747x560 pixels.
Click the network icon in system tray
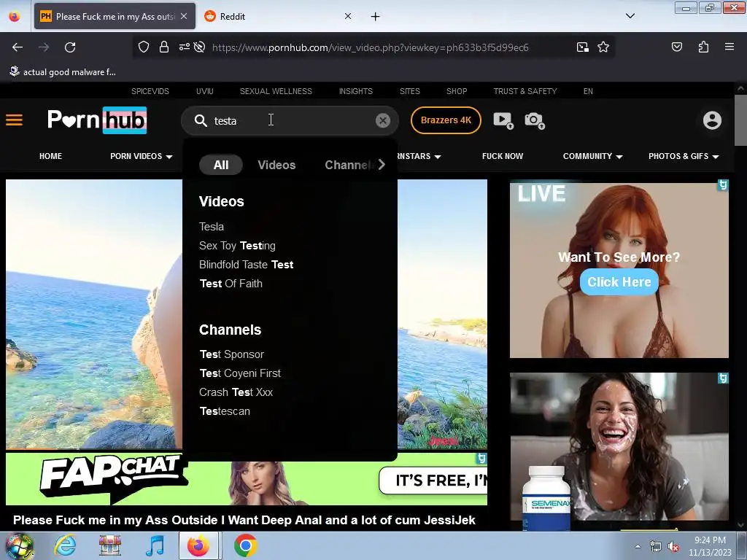(x=656, y=547)
